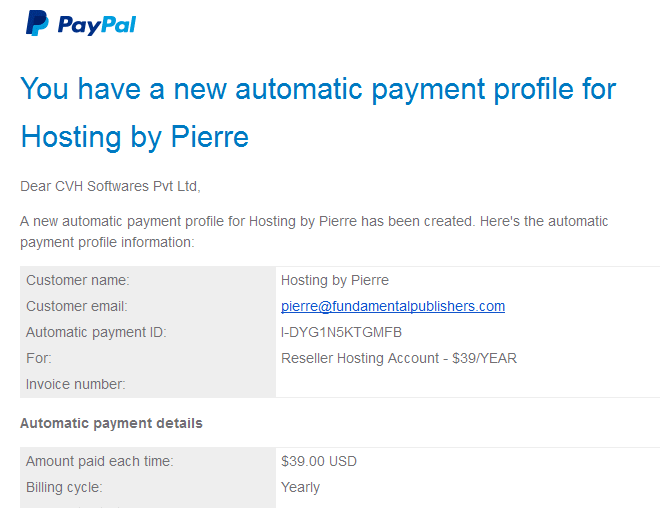Select the Customer email label
The height and width of the screenshot is (508, 661).
pyautogui.click(x=77, y=306)
